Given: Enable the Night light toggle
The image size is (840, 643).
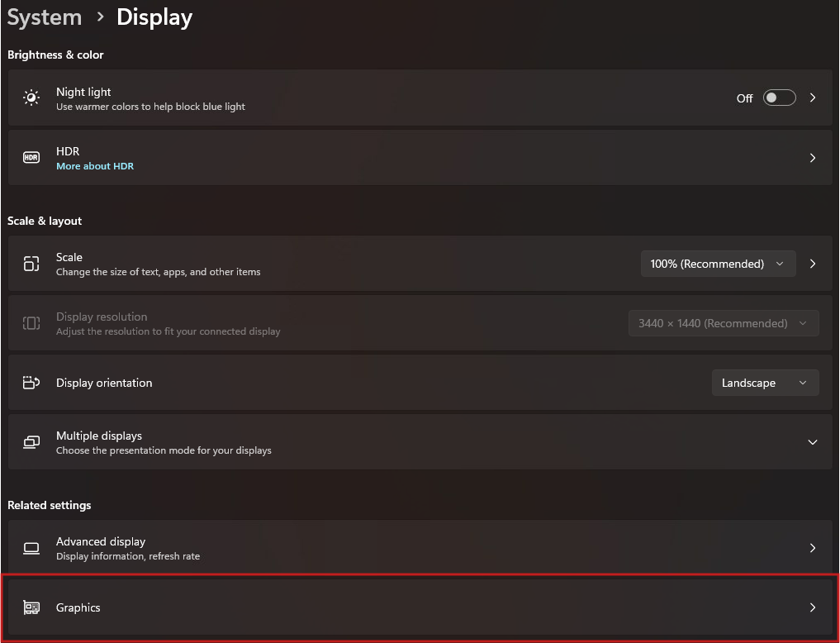Looking at the screenshot, I should point(779,98).
